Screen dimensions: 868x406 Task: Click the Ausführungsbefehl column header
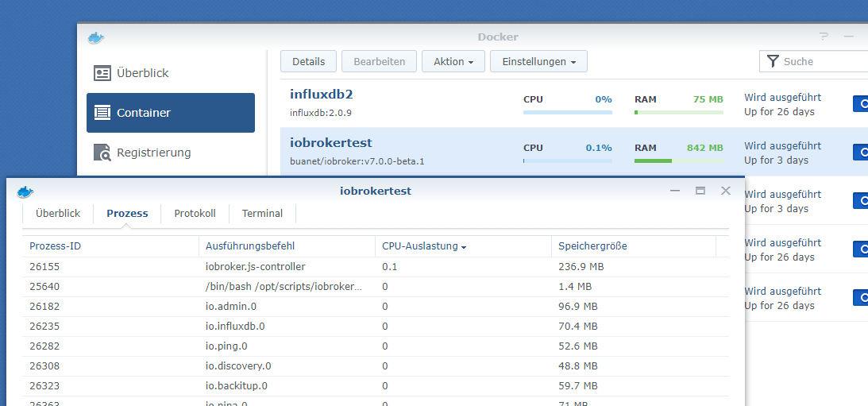(287, 246)
